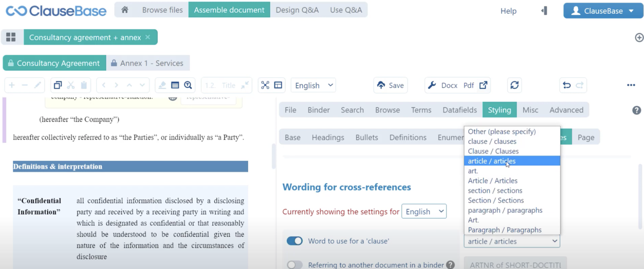Turn off 'Word to use for a clause' toggle

pyautogui.click(x=295, y=241)
